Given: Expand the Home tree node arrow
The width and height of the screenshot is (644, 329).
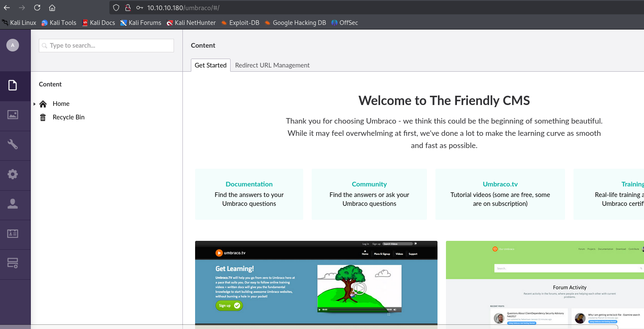Looking at the screenshot, I should pyautogui.click(x=35, y=104).
